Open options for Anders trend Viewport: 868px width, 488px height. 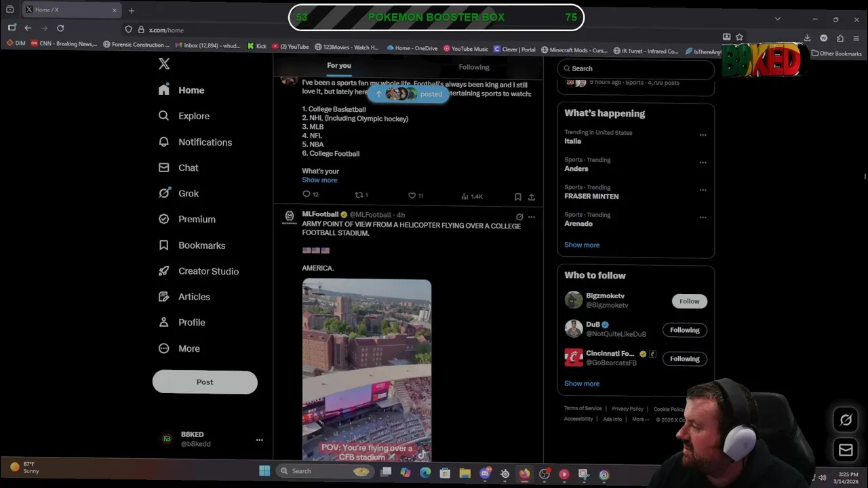pyautogui.click(x=703, y=163)
